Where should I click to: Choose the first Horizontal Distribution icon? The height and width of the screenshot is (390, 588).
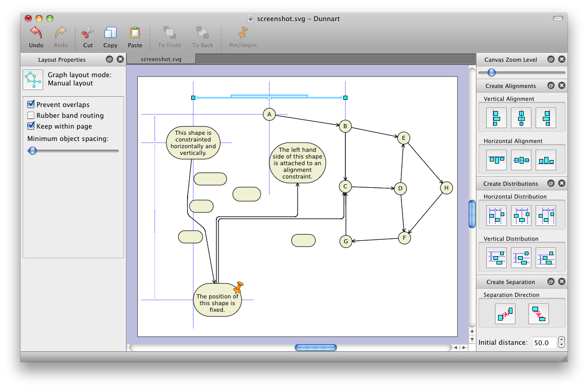point(497,216)
